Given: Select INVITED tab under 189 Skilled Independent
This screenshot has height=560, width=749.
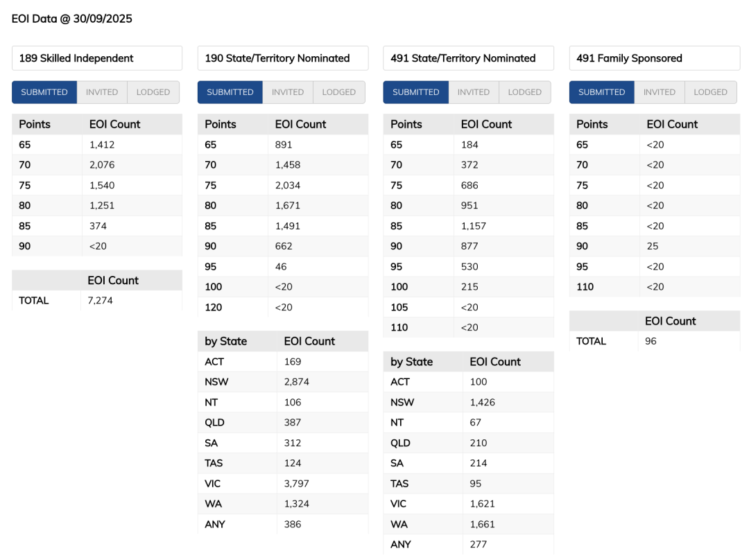Looking at the screenshot, I should [102, 92].
